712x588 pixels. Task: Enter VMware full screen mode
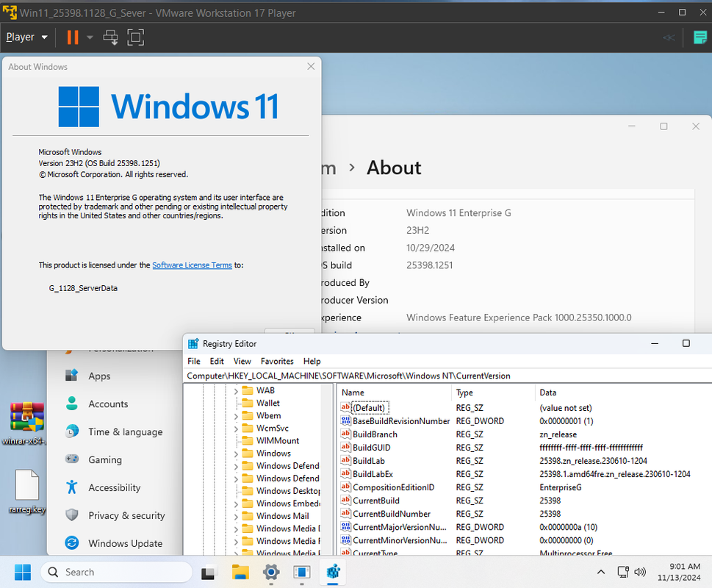135,37
